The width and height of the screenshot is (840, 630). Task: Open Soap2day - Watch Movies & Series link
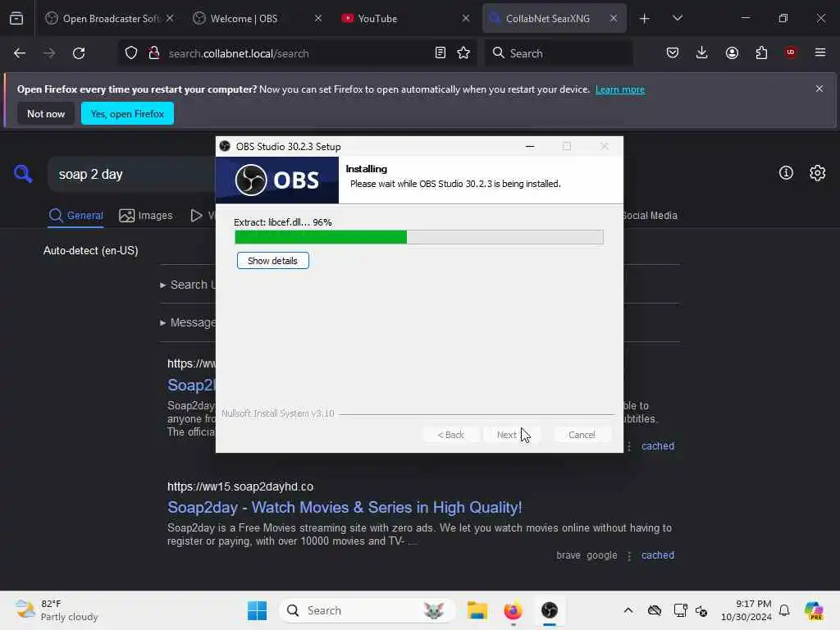[345, 507]
